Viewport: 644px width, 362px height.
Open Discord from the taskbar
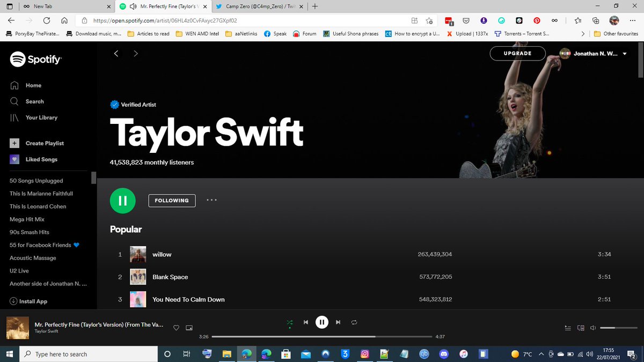point(443,354)
